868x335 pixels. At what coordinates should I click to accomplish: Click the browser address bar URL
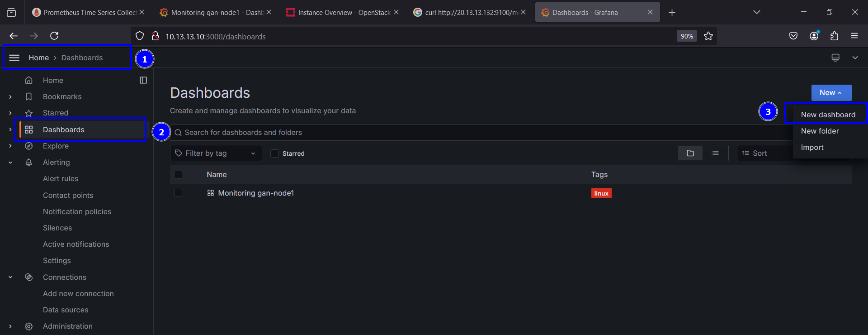216,37
